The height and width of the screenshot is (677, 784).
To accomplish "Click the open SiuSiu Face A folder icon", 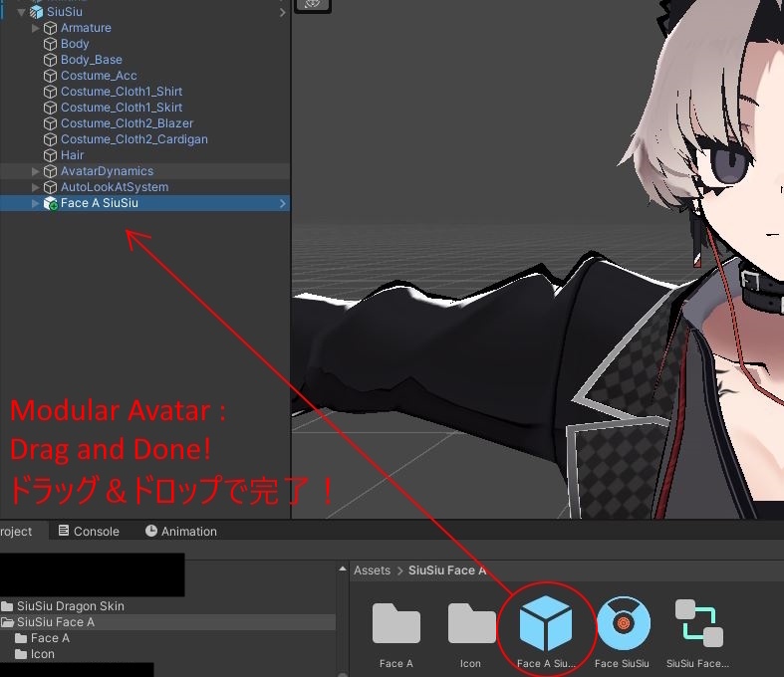I will [7, 622].
